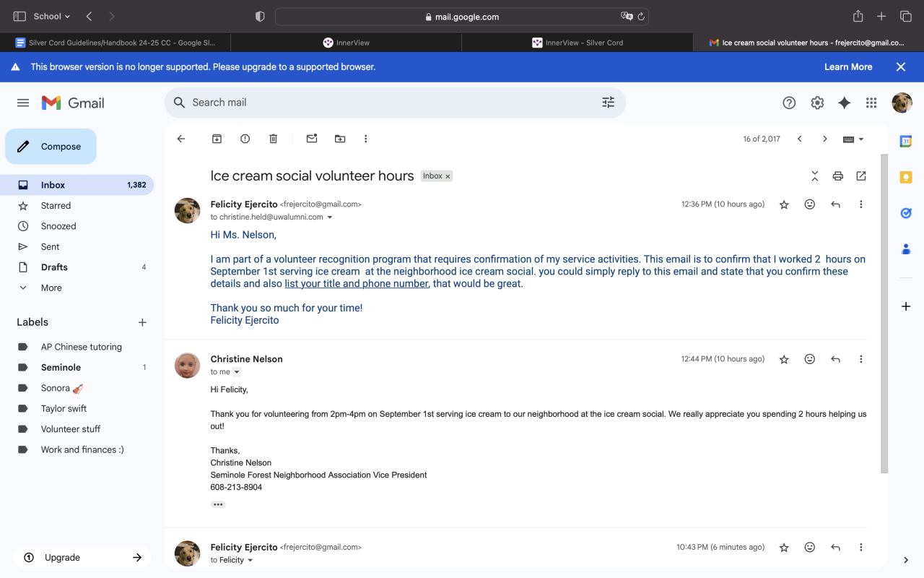Star the 12:36 PM message
Viewport: 924px width, 578px height.
point(784,204)
